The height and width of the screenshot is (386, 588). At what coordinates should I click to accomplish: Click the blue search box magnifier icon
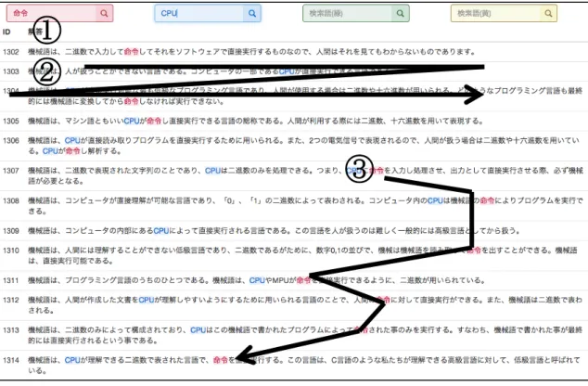click(252, 14)
